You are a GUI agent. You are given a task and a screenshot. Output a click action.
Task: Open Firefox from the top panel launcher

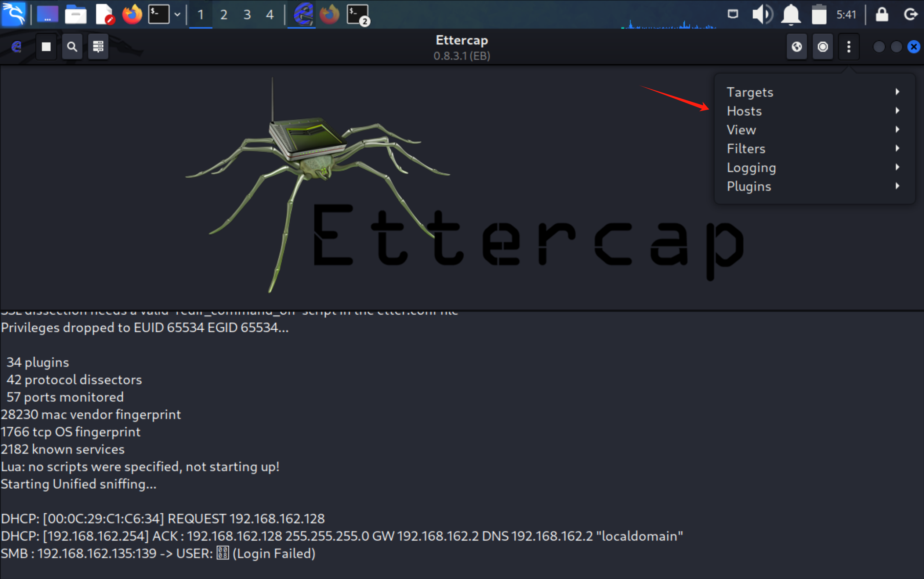[x=132, y=15]
